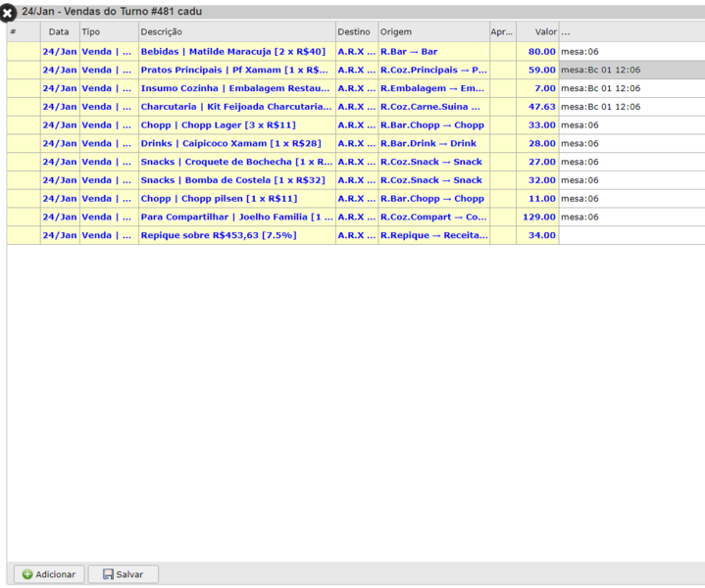This screenshot has height=588, width=705.
Task: Select the 'Pratos Principais | Pf Xamam' description
Action: [237, 71]
